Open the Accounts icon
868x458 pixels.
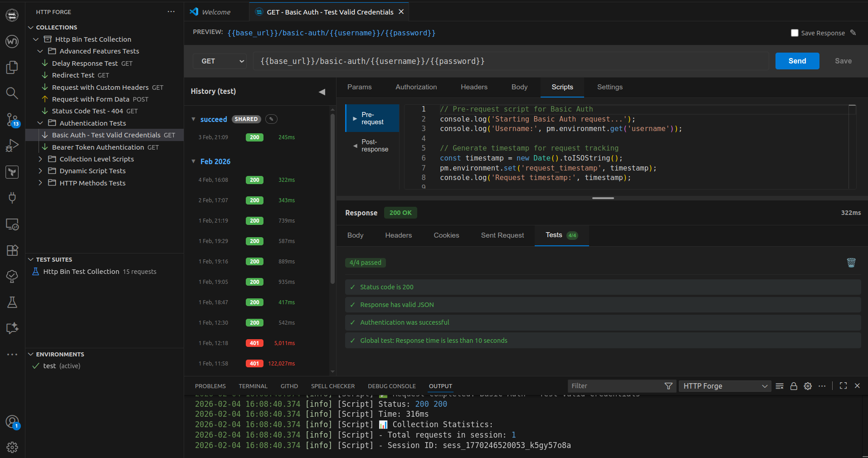coord(12,422)
